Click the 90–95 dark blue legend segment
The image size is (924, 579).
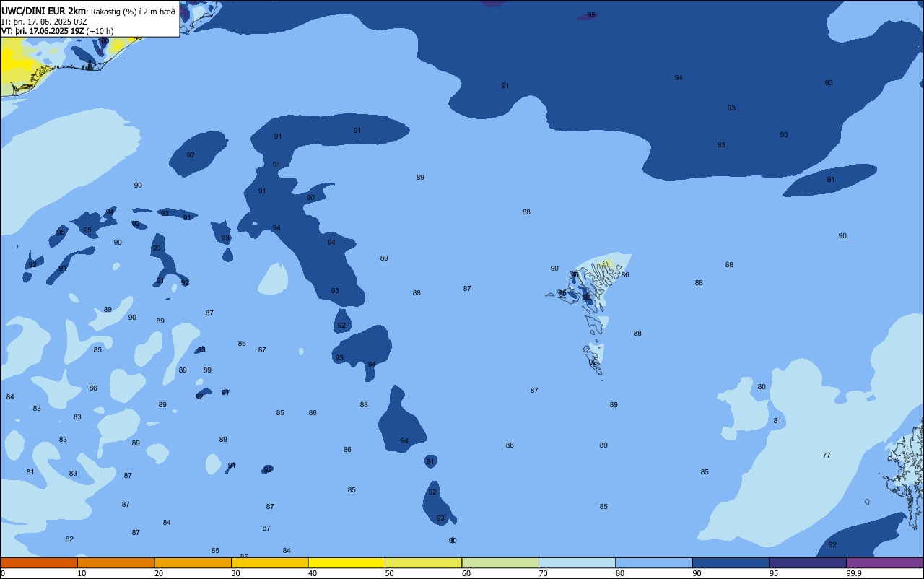coord(731,562)
